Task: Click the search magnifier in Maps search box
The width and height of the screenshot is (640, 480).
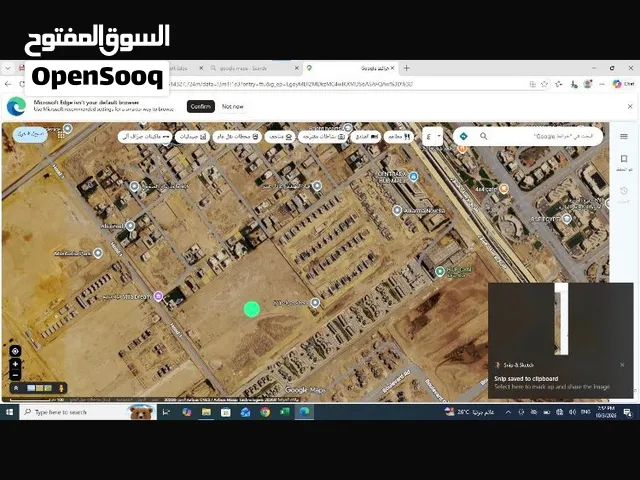Action: [483, 136]
